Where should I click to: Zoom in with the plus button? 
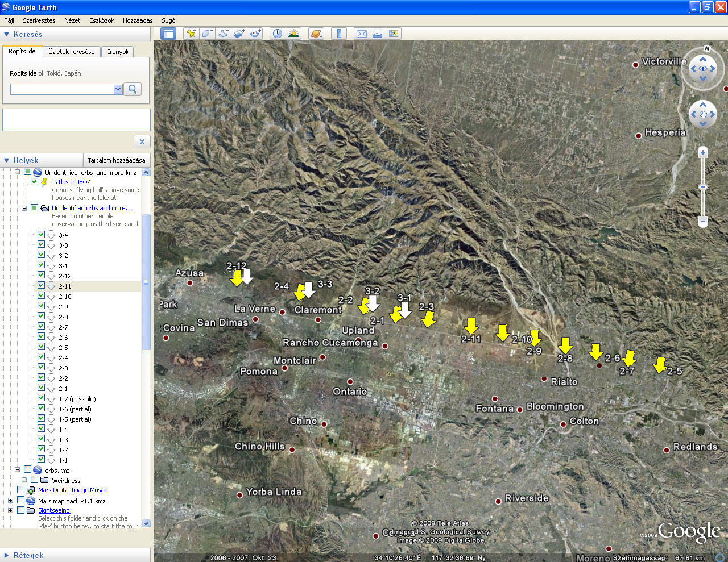[x=703, y=152]
